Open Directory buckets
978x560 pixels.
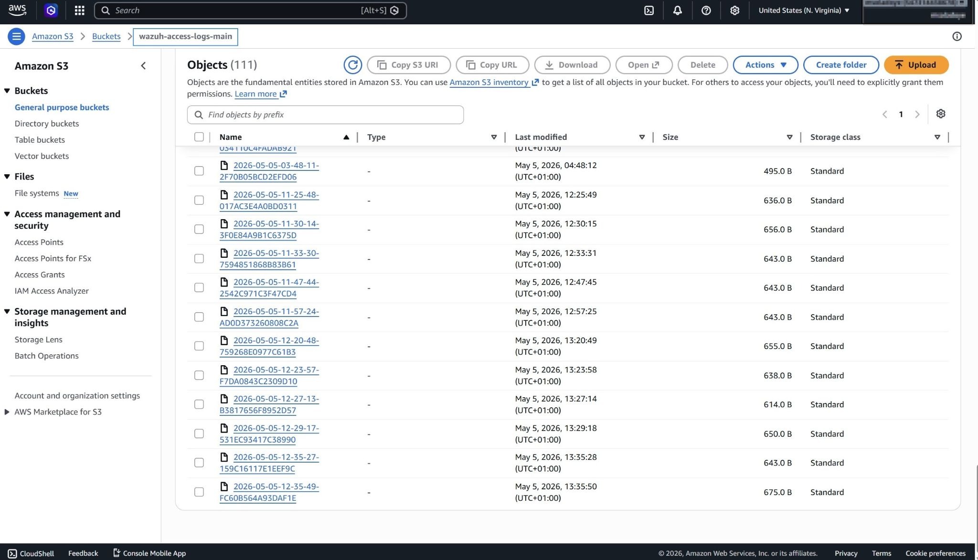pos(47,124)
